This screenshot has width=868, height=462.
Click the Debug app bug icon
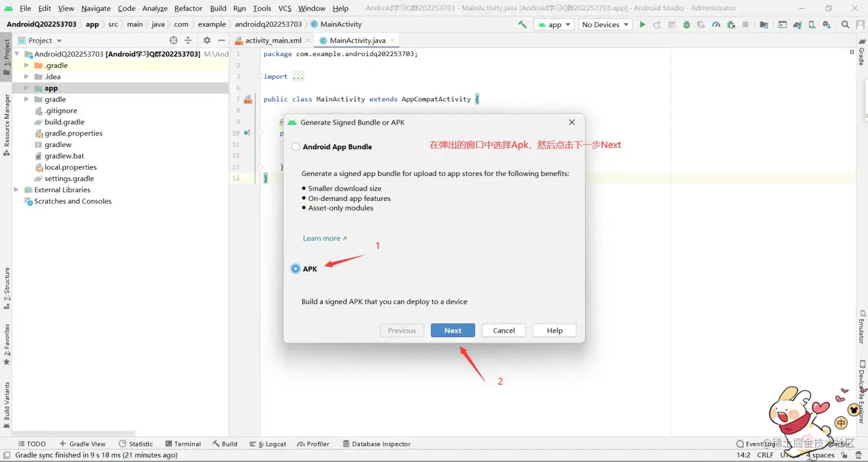click(x=687, y=24)
